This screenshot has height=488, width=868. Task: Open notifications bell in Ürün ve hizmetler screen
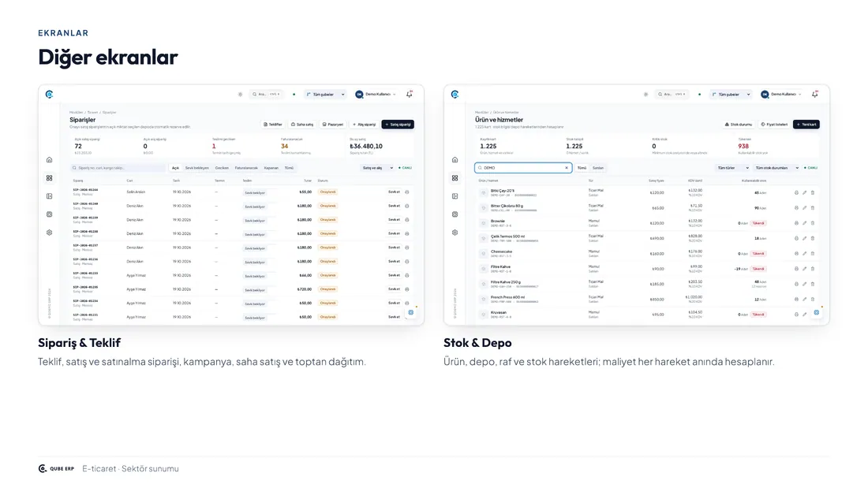[815, 94]
